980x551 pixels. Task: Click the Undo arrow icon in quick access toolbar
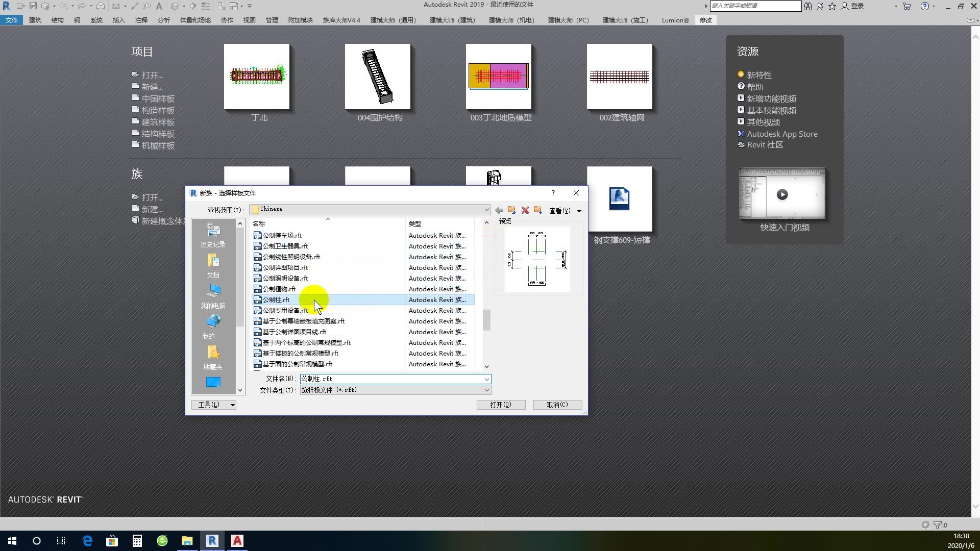(x=63, y=6)
